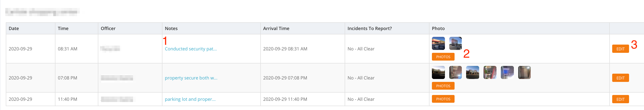This screenshot has width=644, height=110.
Task: Open fourth photo thumbnail in 07:08 PM row
Action: 490,73
